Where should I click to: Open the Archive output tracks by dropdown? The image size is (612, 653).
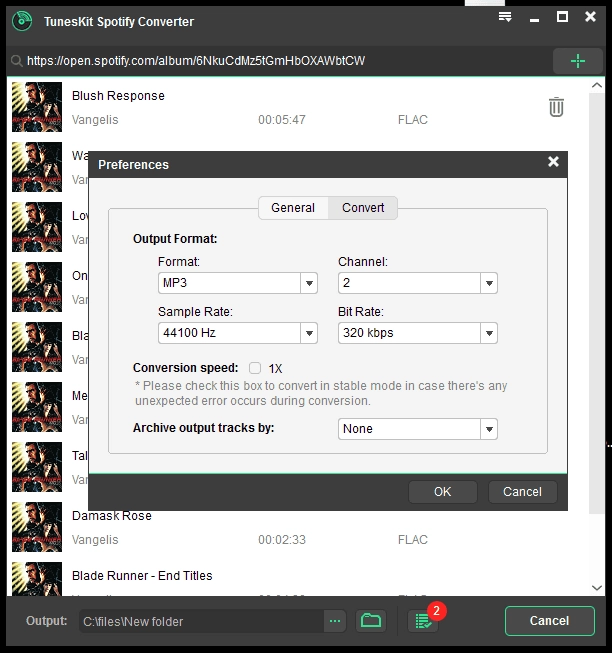coord(418,429)
